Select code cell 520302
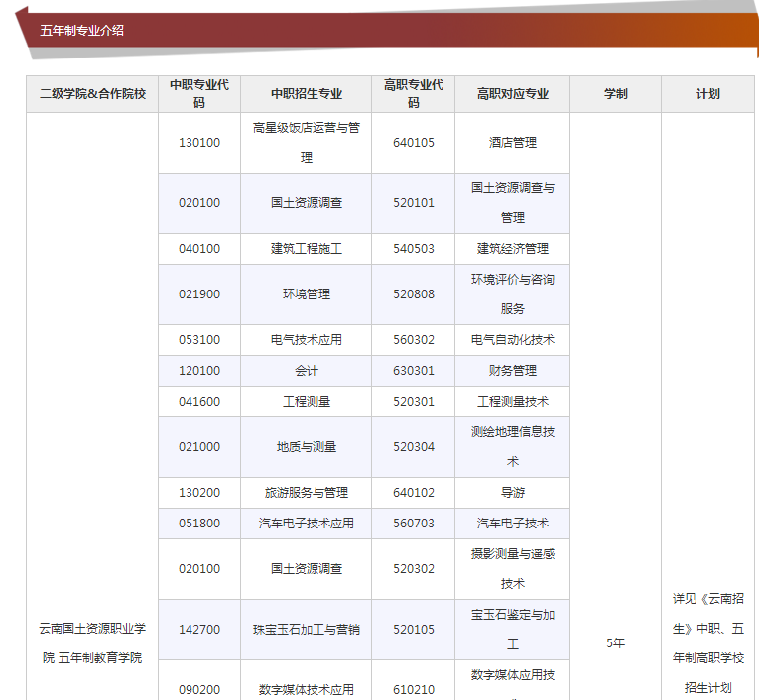 point(414,569)
